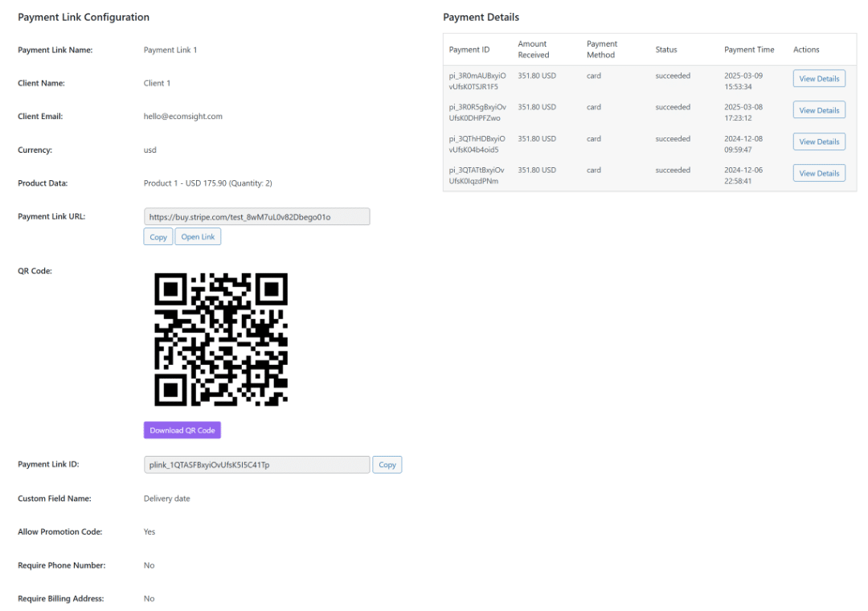Click the Payment Time column header
Screen dimensions: 868x611
[749, 50]
